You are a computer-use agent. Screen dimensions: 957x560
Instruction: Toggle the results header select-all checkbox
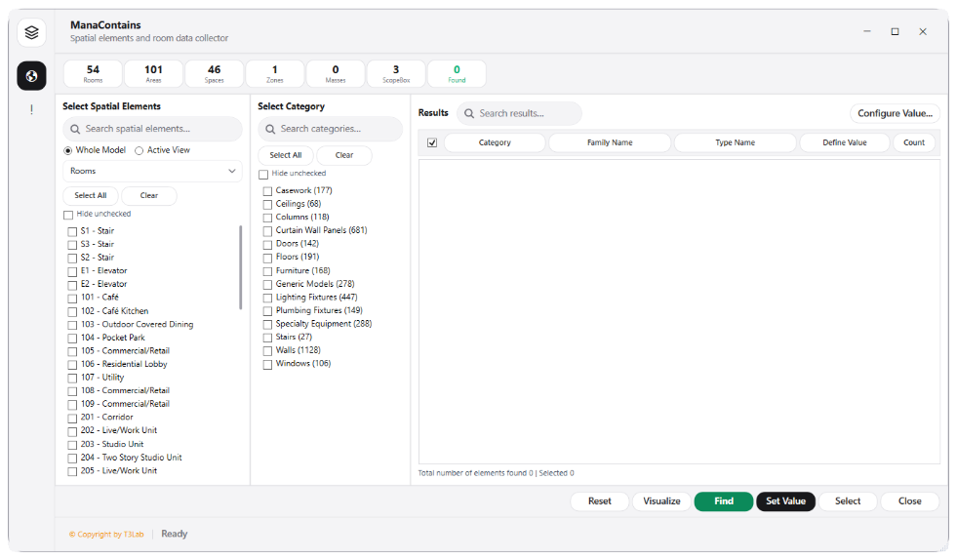pyautogui.click(x=432, y=142)
